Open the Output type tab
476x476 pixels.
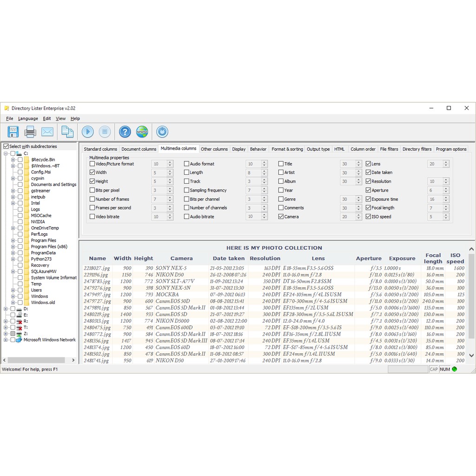coord(318,149)
